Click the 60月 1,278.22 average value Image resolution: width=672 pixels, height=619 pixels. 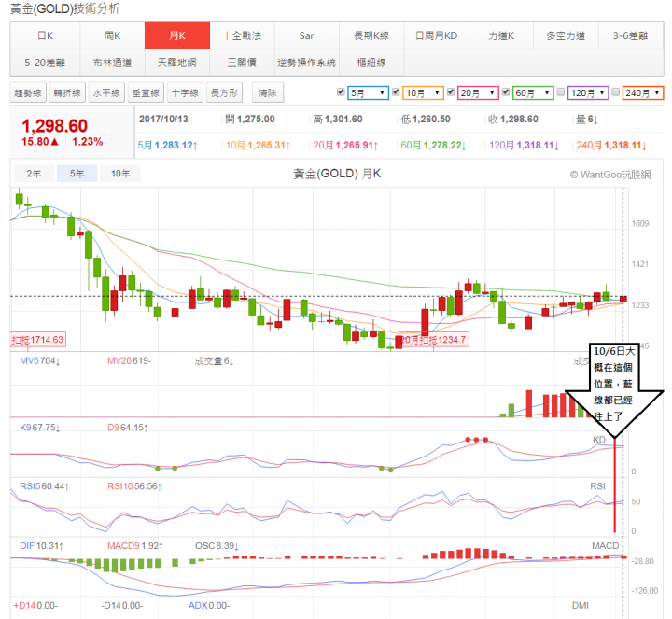pos(433,146)
